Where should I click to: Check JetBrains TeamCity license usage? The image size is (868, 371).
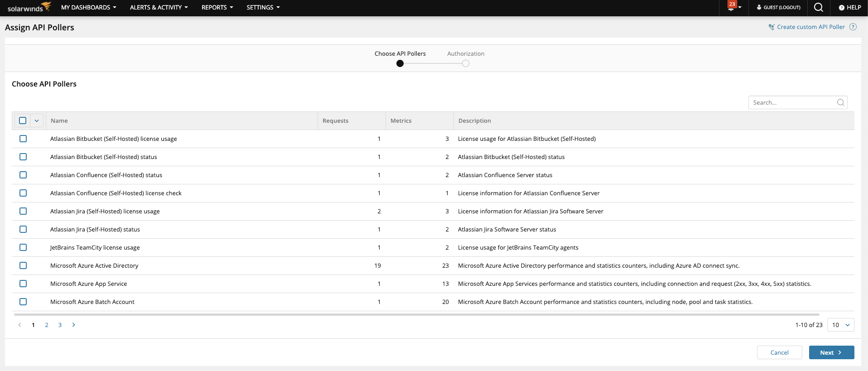point(23,247)
